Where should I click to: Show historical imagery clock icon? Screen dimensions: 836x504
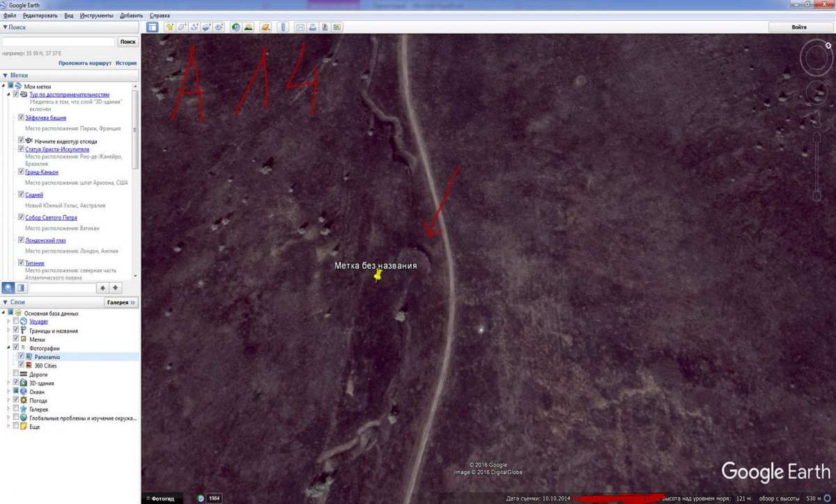point(236,27)
